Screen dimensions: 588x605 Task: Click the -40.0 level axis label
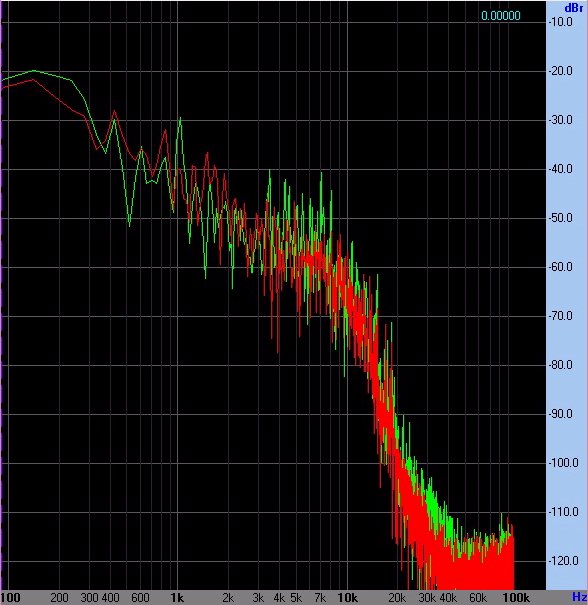[561, 169]
